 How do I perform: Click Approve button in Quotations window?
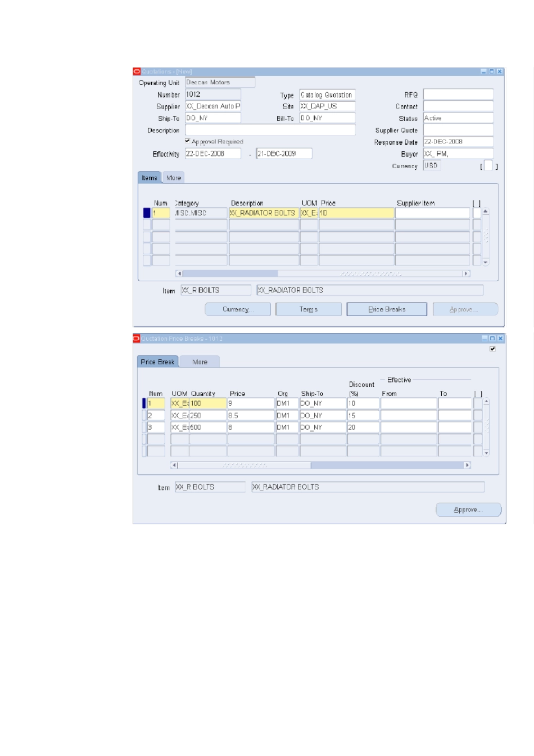pos(465,309)
